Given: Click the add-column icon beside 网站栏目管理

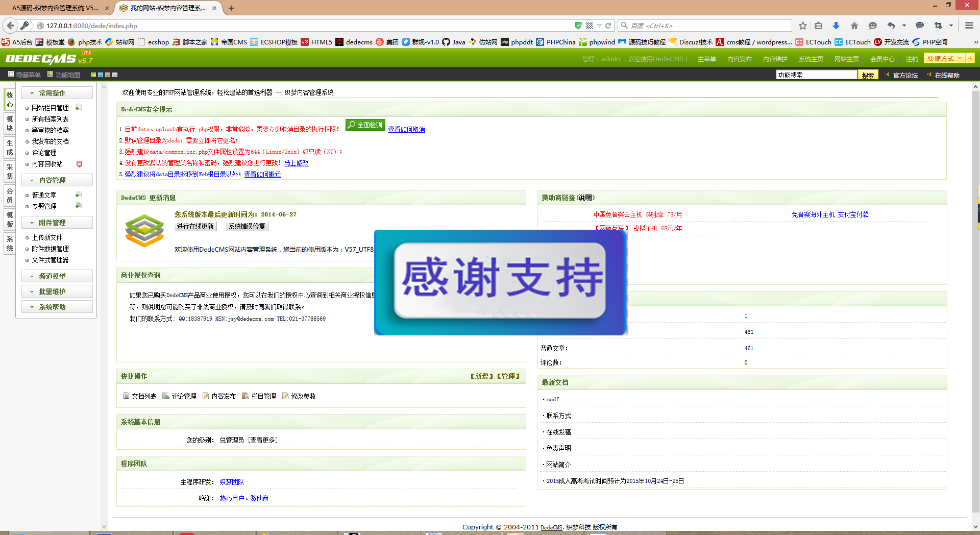Looking at the screenshot, I should point(79,107).
